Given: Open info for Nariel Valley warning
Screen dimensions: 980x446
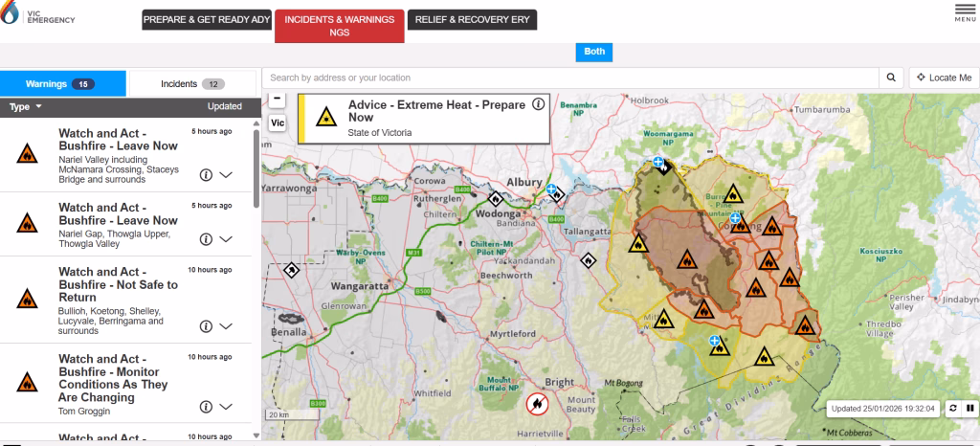Looking at the screenshot, I should (x=206, y=175).
